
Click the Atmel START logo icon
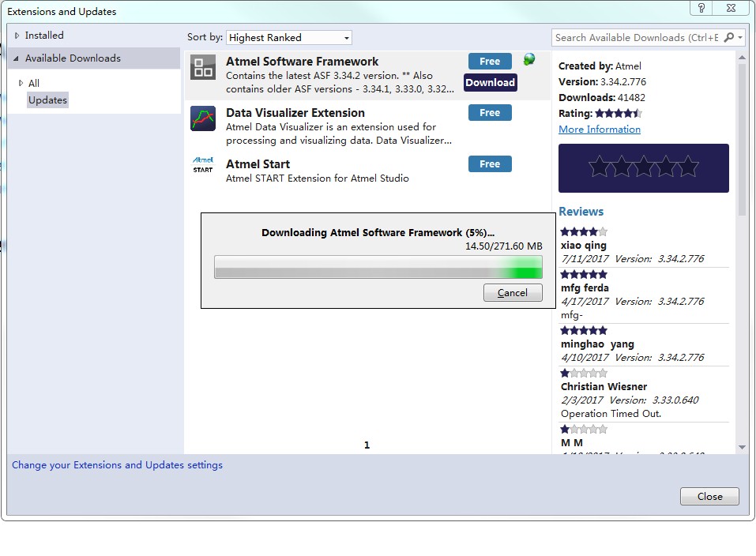[203, 164]
